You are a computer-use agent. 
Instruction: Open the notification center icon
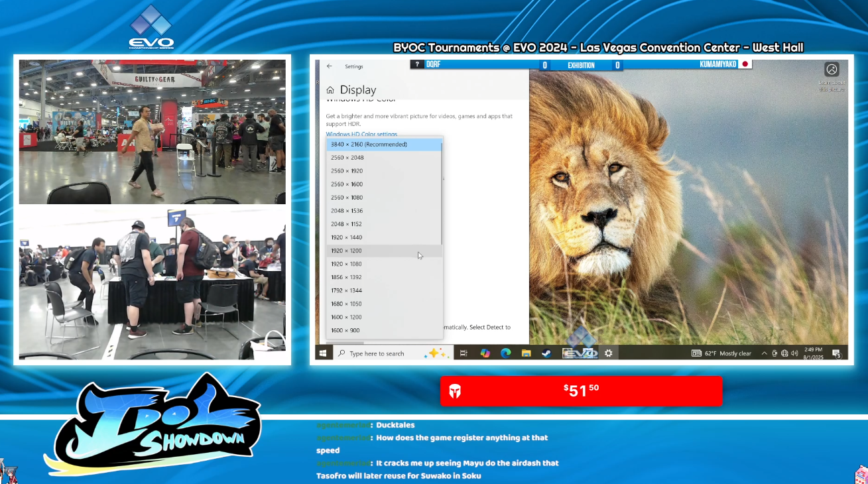(x=837, y=353)
